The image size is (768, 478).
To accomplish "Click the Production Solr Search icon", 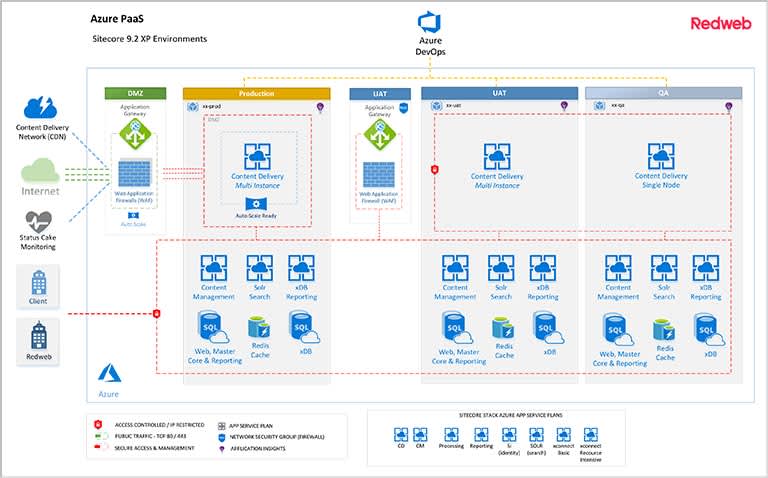I will [x=260, y=268].
